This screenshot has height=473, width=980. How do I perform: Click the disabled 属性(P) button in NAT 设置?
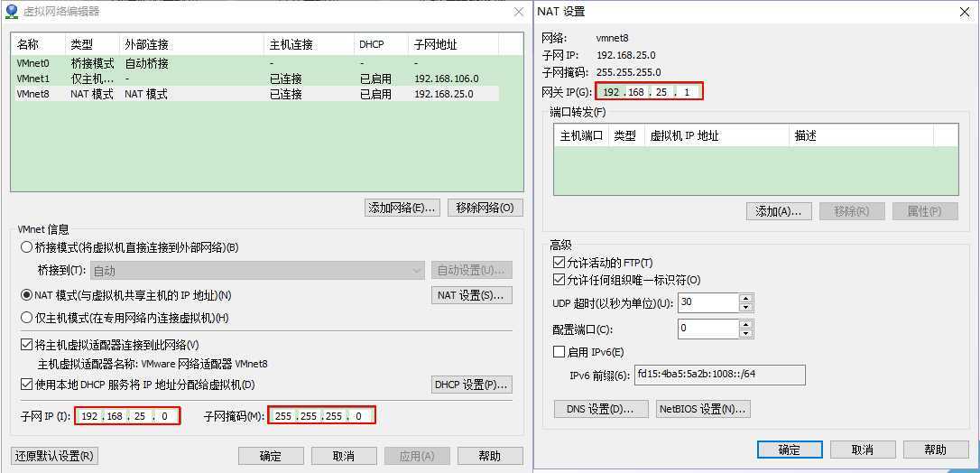click(x=925, y=211)
